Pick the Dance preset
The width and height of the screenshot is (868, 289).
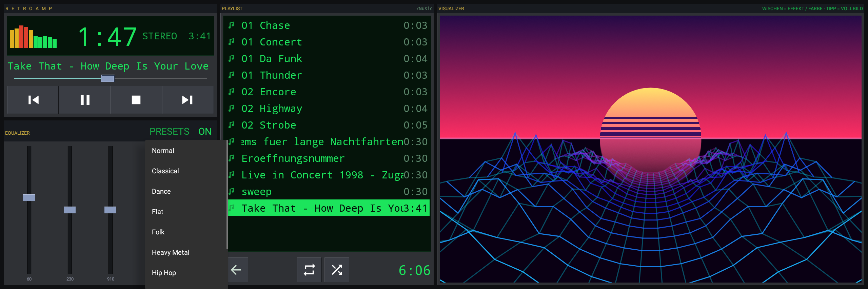(186, 191)
